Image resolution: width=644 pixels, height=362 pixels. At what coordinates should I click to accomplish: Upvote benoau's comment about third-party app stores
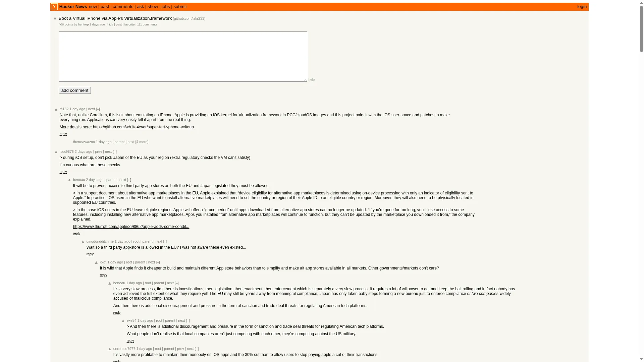(x=69, y=180)
